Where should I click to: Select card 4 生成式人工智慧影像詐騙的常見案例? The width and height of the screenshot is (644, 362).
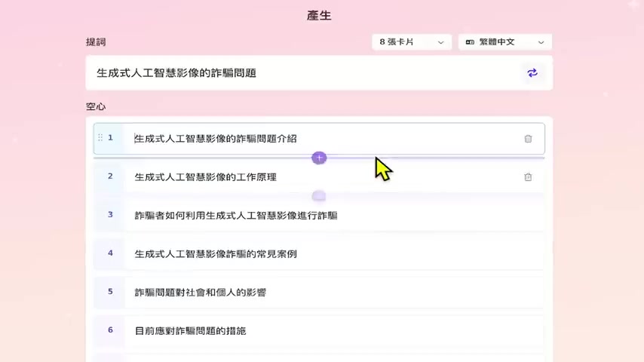319,254
